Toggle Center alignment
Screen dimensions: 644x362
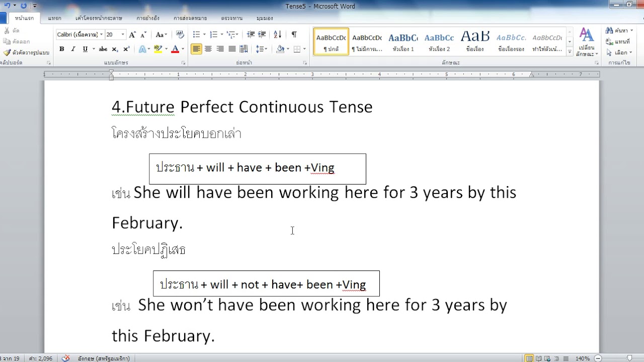coord(208,49)
